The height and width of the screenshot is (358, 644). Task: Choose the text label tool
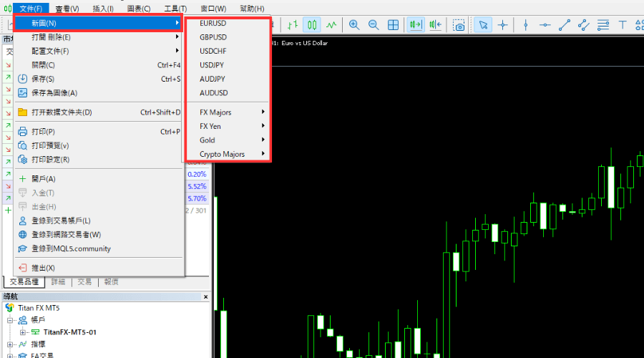623,25
